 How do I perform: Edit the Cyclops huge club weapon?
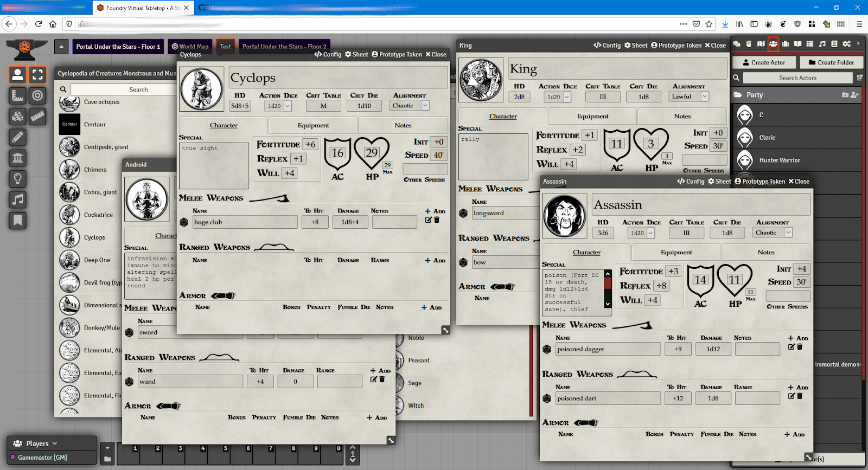(429, 220)
